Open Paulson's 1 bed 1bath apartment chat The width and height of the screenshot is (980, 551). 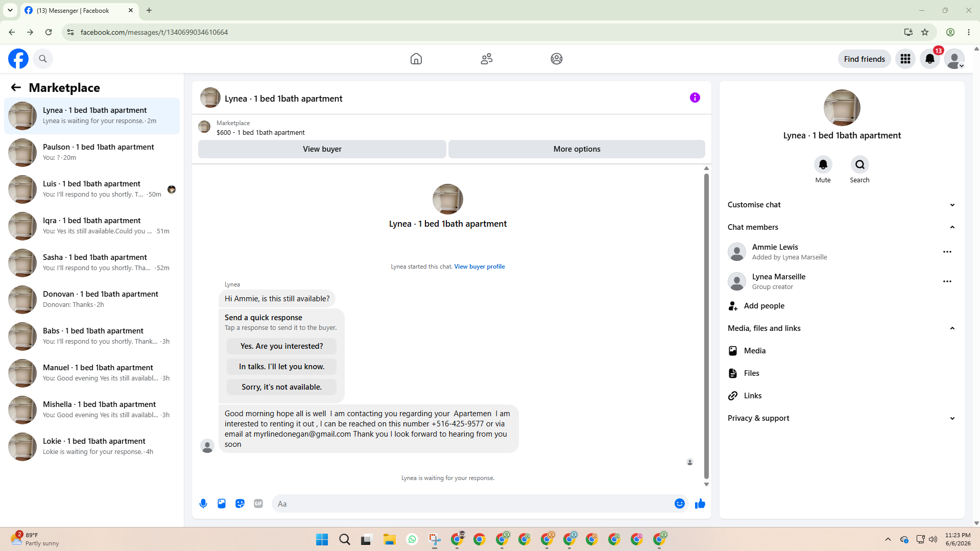[92, 153]
